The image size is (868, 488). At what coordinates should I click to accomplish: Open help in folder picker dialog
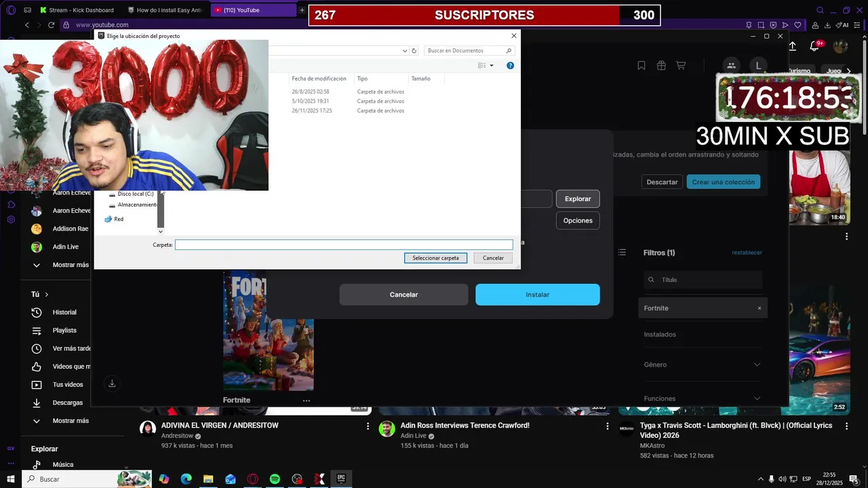point(510,66)
